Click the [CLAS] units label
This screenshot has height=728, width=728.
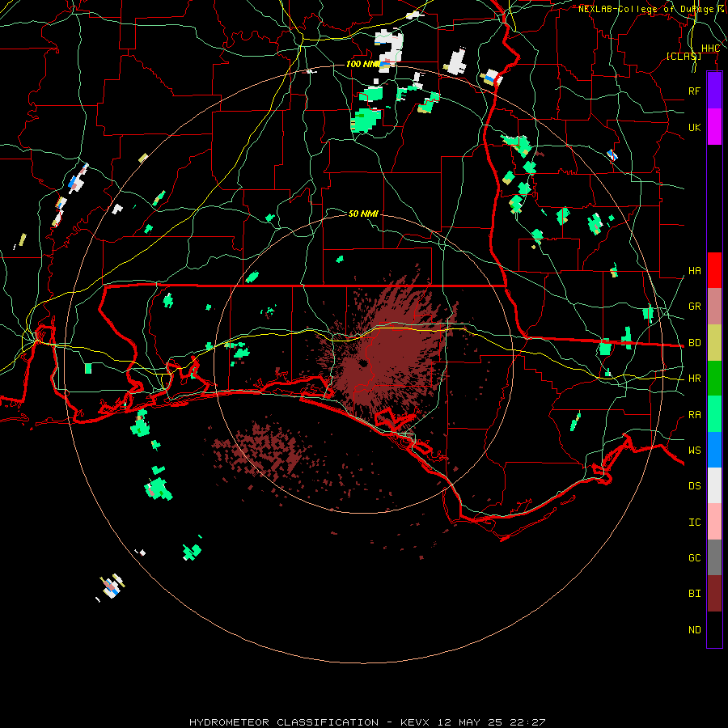click(x=684, y=57)
